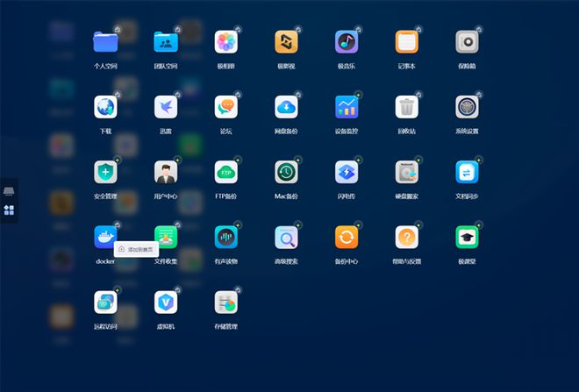
Task: Open 系统设置 system settings
Action: [467, 107]
